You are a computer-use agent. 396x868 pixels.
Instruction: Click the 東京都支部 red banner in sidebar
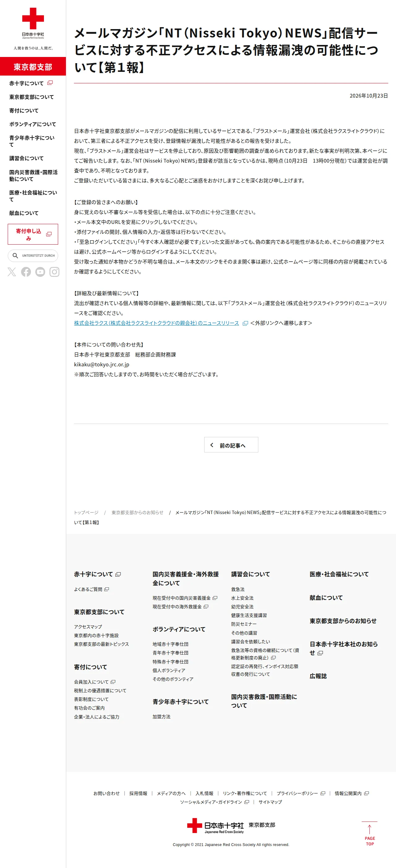pos(33,66)
